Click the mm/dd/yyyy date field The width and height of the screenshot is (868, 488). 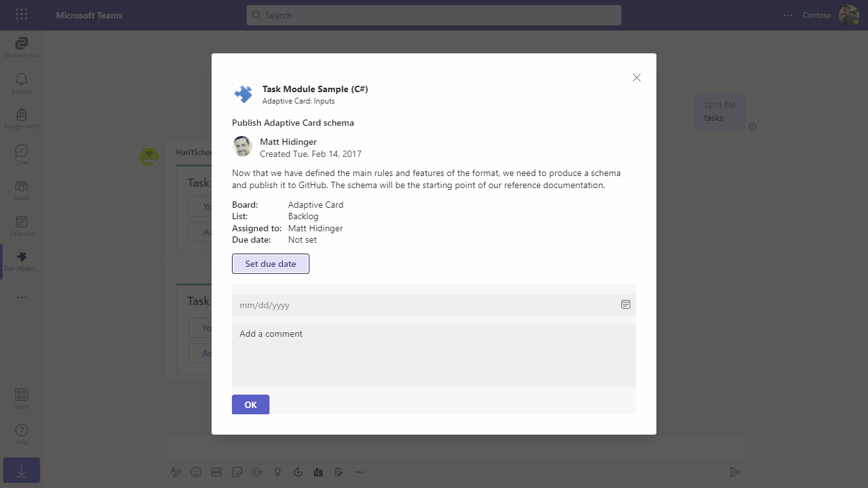pos(434,305)
